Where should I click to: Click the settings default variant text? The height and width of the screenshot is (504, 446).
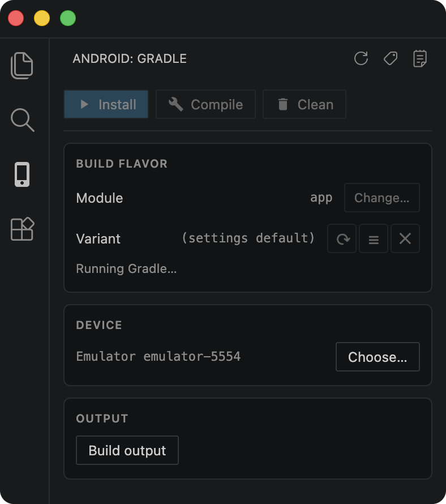pos(247,238)
